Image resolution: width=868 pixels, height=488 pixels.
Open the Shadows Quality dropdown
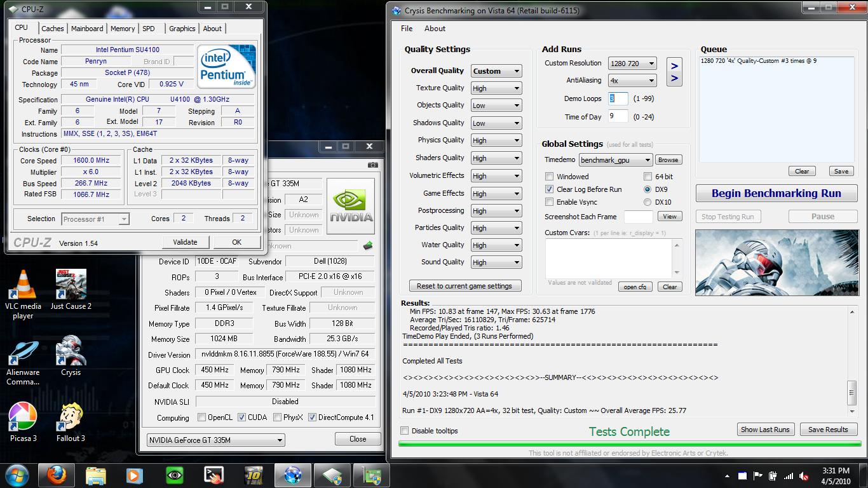click(496, 123)
